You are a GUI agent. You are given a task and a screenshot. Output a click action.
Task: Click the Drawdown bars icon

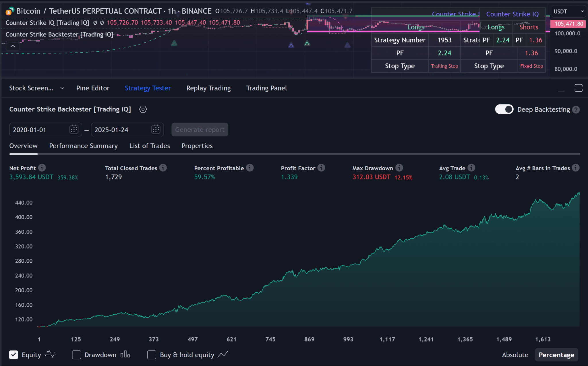(x=125, y=355)
